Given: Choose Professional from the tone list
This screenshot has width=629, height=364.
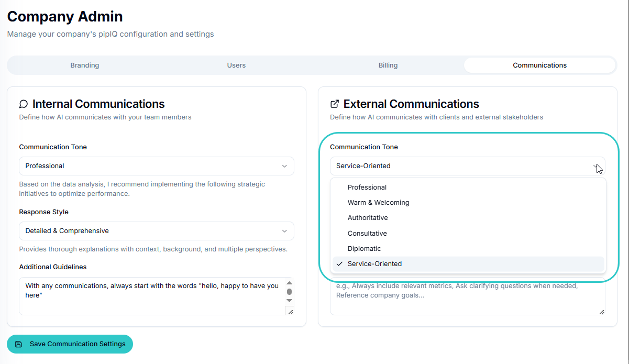Looking at the screenshot, I should [x=367, y=187].
